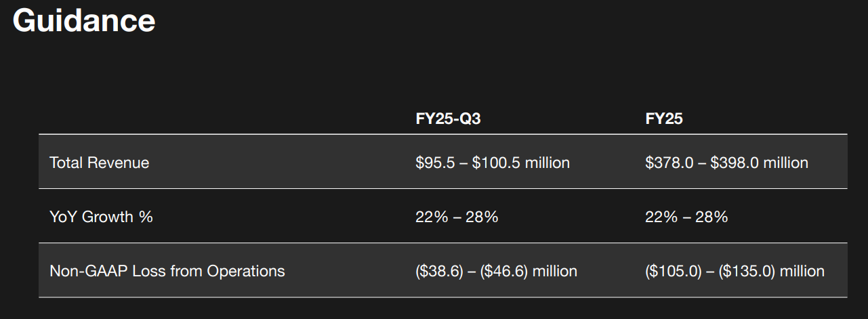
Task: Click the Guidance slide title
Action: 84,20
